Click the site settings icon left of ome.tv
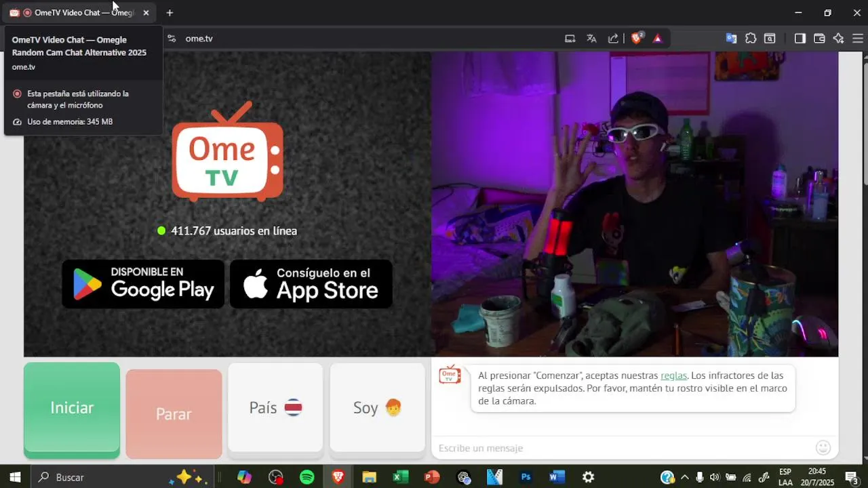868x488 pixels. click(x=172, y=39)
